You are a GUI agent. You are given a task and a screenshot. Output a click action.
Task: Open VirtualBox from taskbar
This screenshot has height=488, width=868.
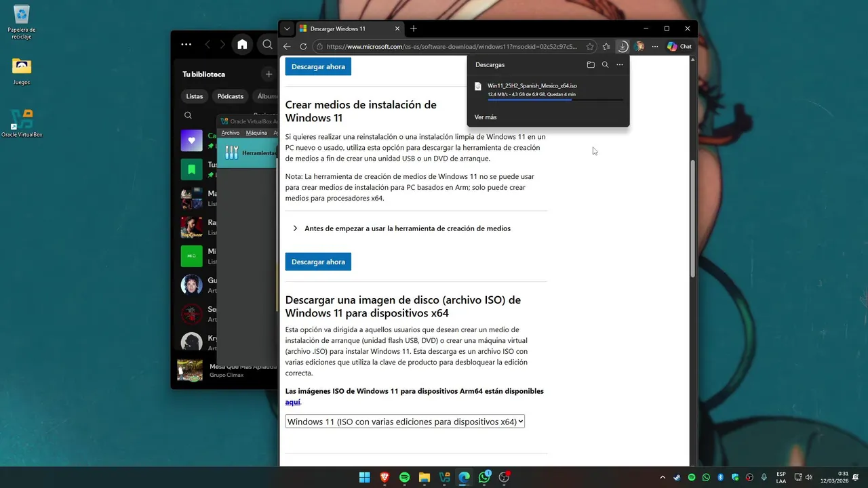click(x=444, y=477)
